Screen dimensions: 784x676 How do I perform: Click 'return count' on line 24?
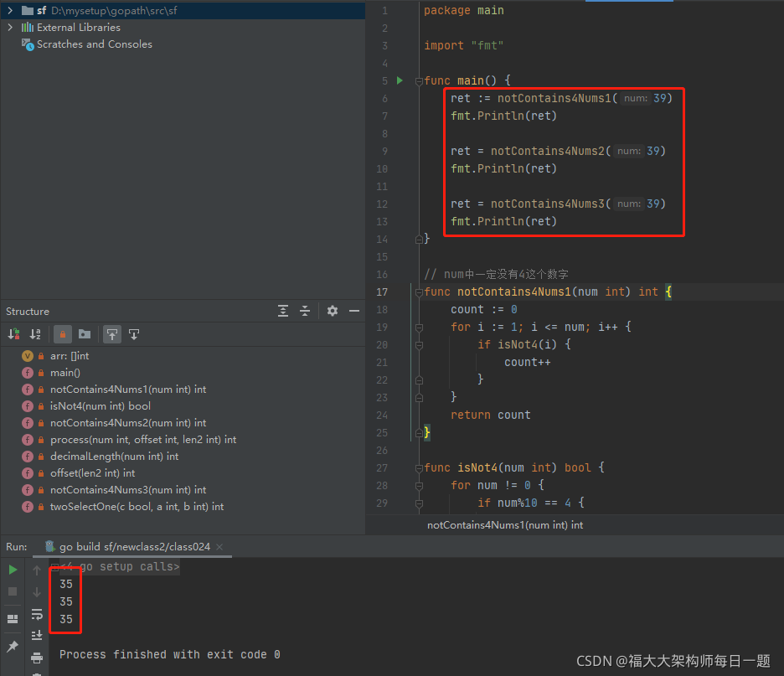(x=491, y=415)
